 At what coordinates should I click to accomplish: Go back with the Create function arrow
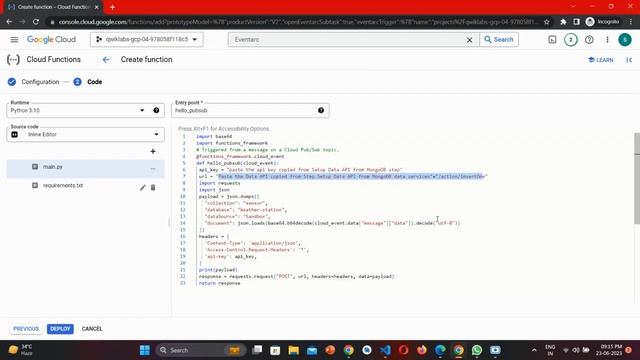106,60
